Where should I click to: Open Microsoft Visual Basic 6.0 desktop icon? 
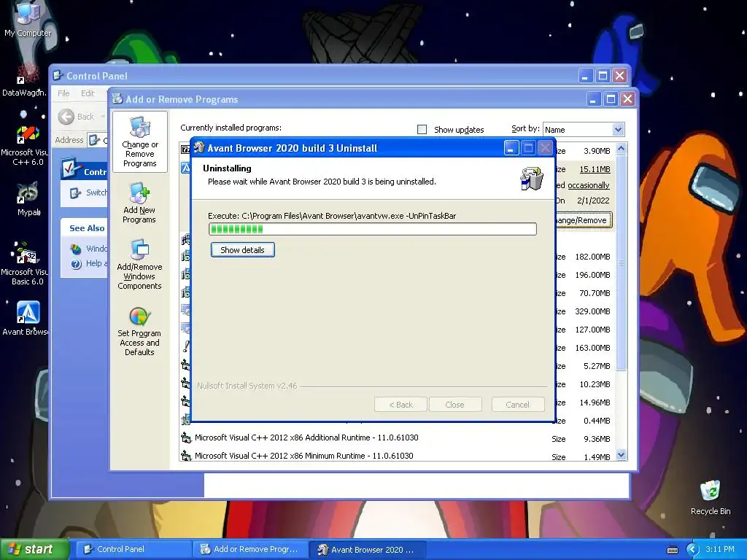[x=25, y=263]
